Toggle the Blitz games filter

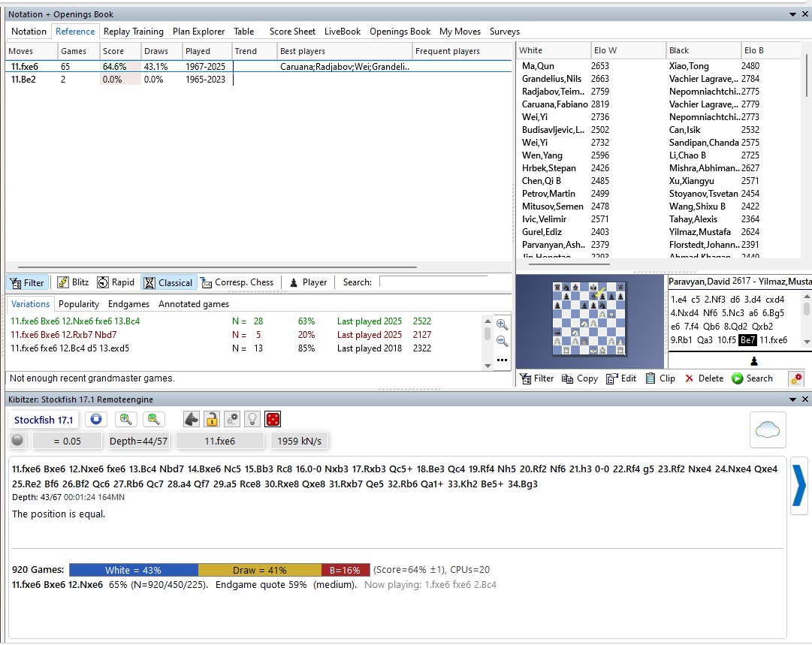[x=73, y=282]
